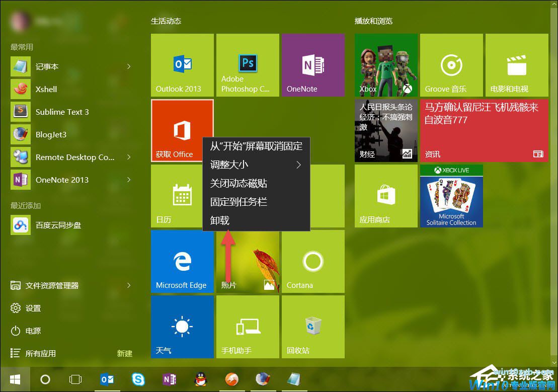Launch the 天气 weather tile
The image size is (558, 392).
(x=182, y=327)
